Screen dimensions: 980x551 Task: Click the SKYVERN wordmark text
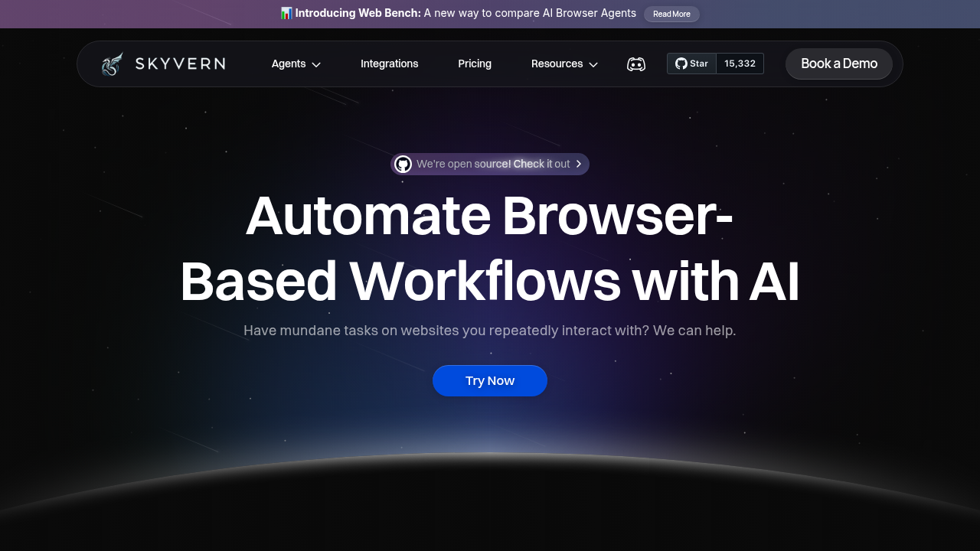(180, 64)
